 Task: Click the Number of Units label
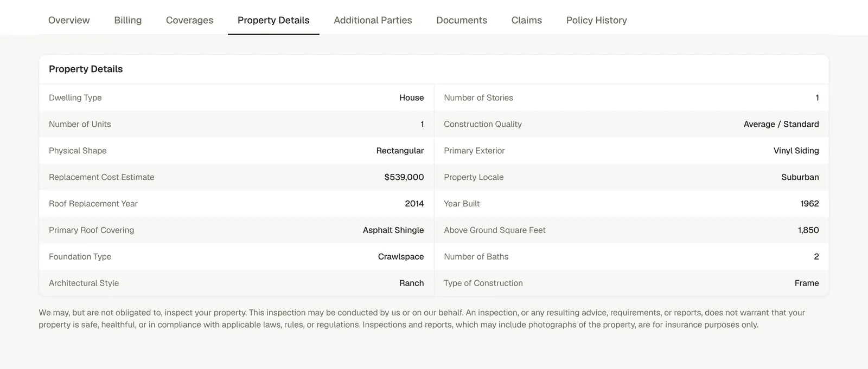point(80,124)
